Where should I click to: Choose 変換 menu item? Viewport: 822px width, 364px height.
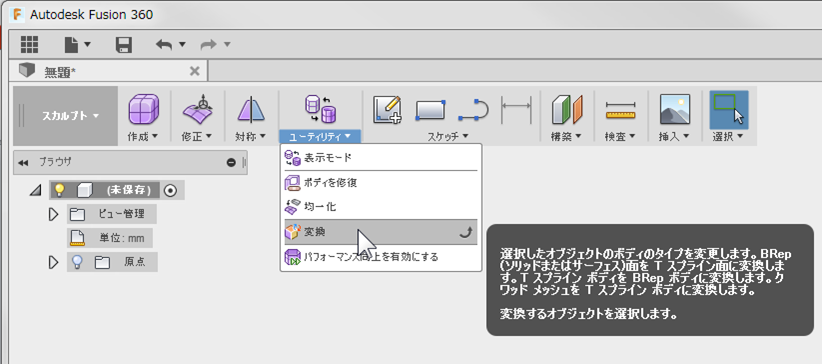(x=381, y=232)
